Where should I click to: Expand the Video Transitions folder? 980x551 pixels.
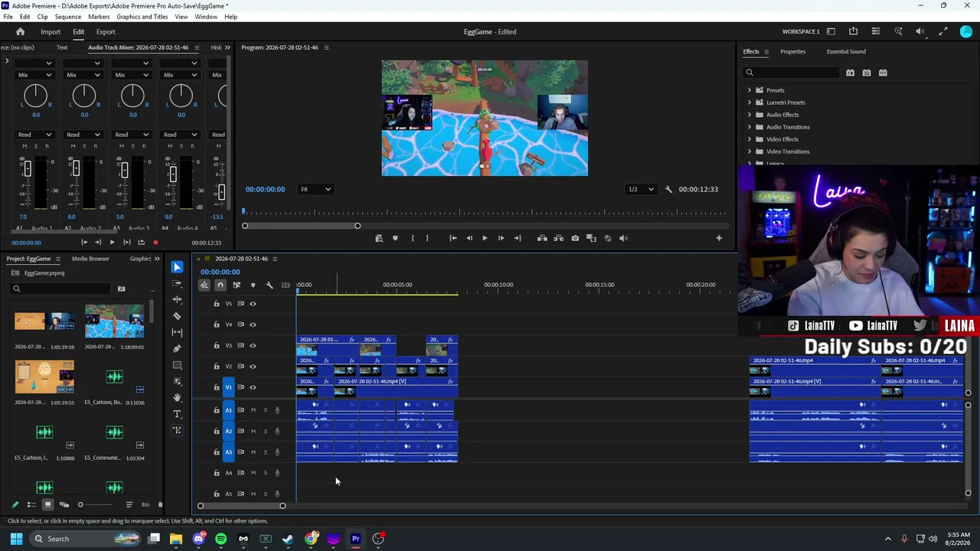(750, 152)
